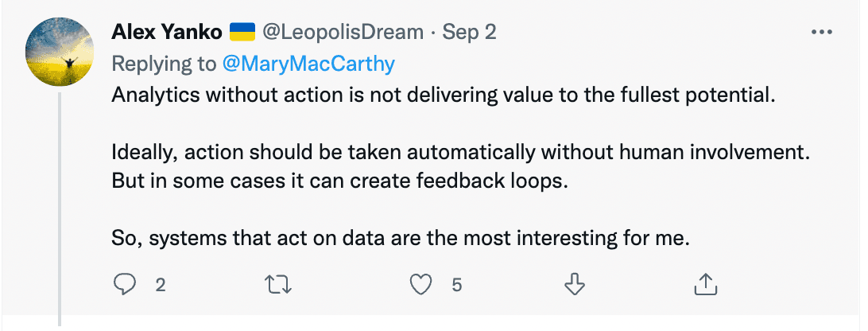The width and height of the screenshot is (868, 331).
Task: Open the share tweet icon
Action: pos(705,283)
